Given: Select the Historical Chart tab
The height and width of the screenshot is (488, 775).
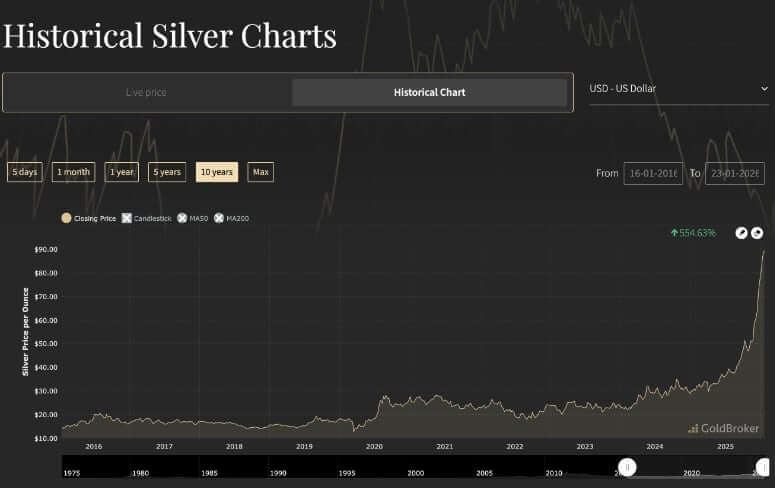Looking at the screenshot, I should pyautogui.click(x=429, y=92).
